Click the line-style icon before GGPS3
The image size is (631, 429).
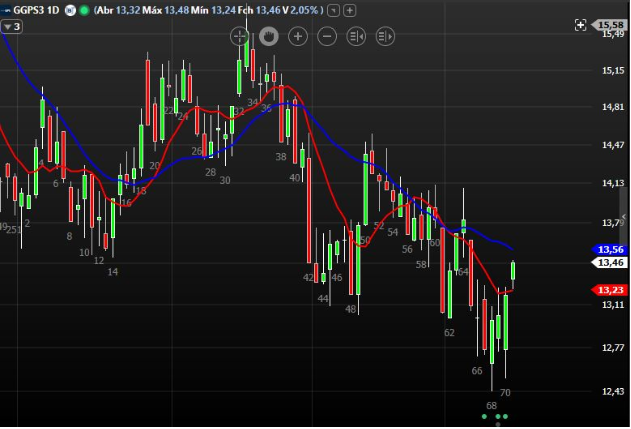5,10
